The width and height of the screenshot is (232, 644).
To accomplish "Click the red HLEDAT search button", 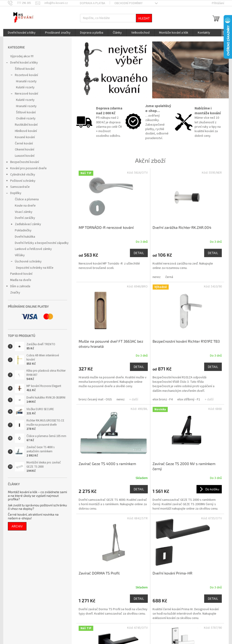I will 144,18.
